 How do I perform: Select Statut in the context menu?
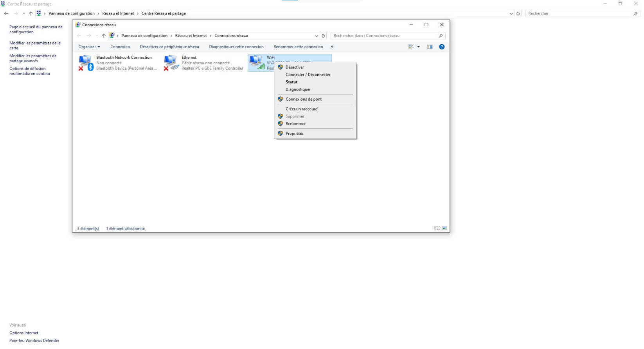point(315,82)
